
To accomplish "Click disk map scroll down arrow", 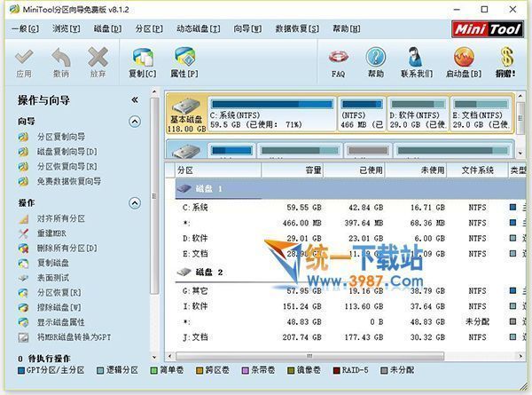I will pyautogui.click(x=520, y=154).
